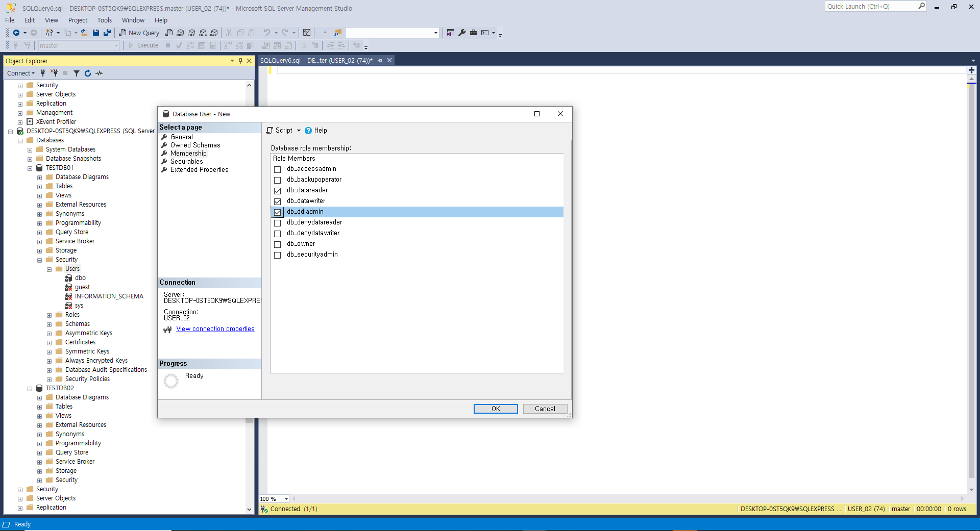Click the Find in Files icon
This screenshot has height=531, width=980.
pyautogui.click(x=338, y=33)
